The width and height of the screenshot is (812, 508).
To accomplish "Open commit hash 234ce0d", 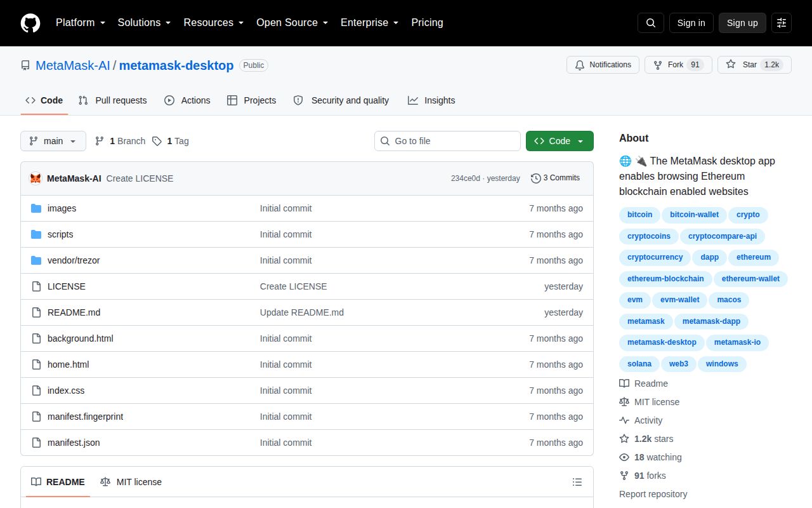I will tap(466, 178).
